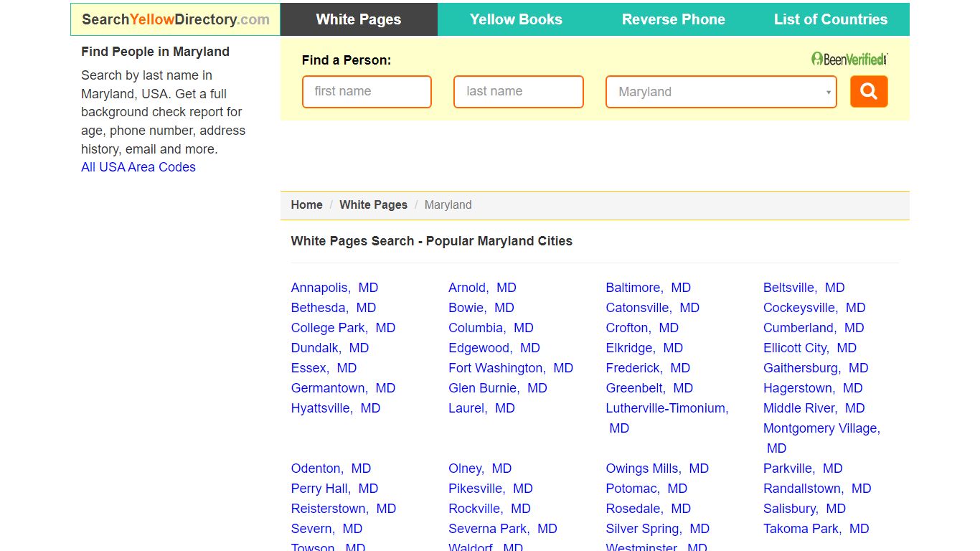
Task: Open Beltsville, MD listing
Action: click(804, 288)
